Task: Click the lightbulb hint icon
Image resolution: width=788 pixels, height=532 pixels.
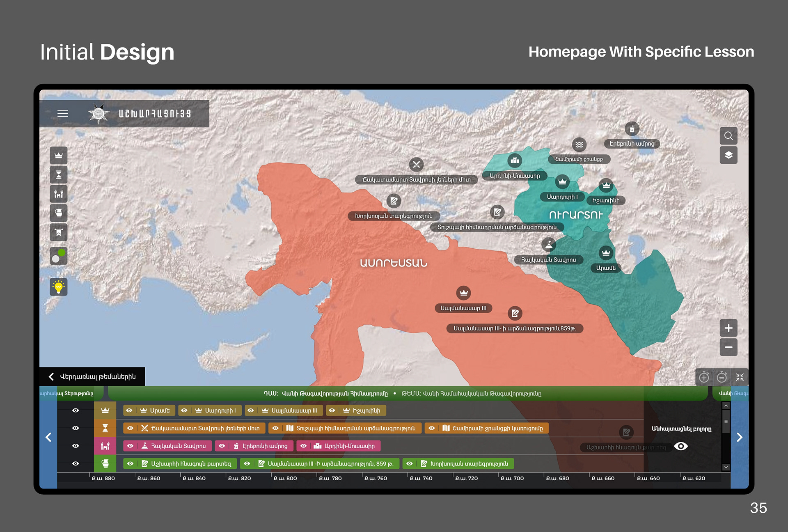Action: [59, 287]
